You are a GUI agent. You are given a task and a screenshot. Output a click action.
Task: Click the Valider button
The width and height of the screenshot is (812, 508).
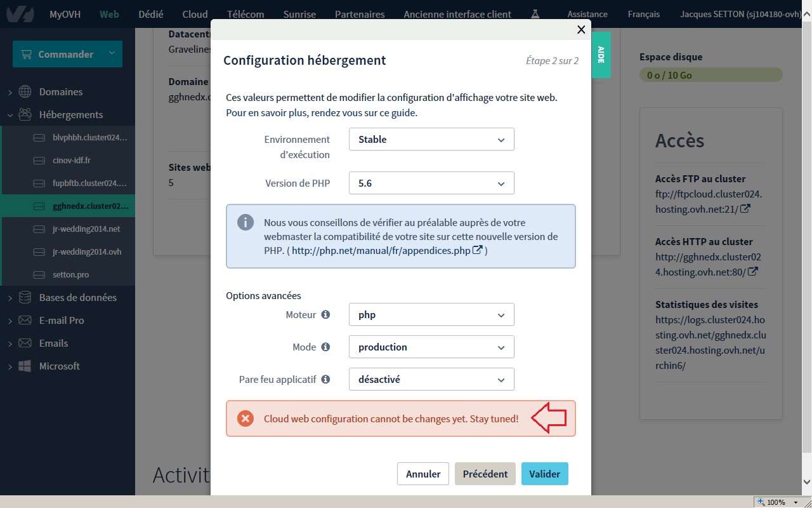[x=545, y=474]
